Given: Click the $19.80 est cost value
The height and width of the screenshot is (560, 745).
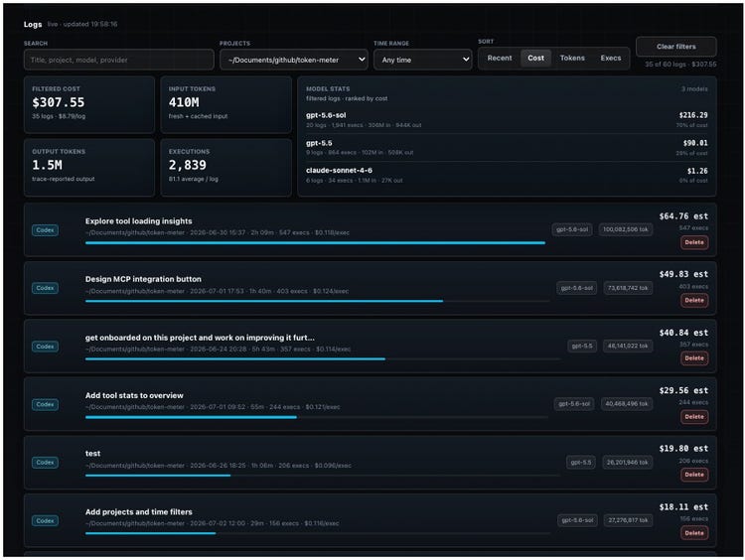Looking at the screenshot, I should point(683,449).
